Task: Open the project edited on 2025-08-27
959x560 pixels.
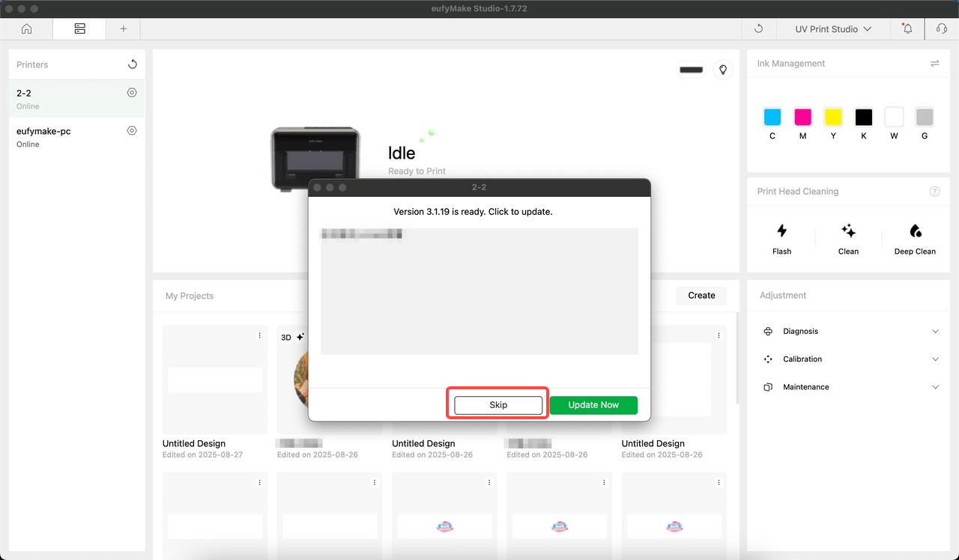Action: (x=215, y=380)
